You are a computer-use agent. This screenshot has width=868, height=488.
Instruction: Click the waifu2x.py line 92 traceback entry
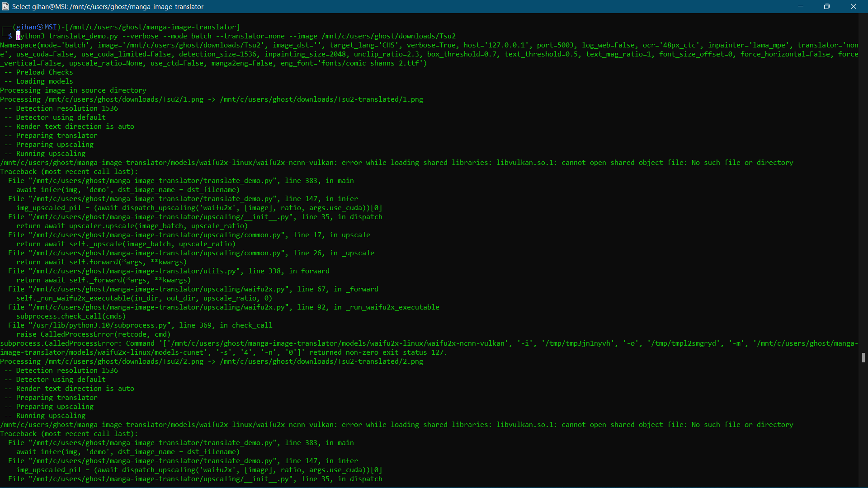coord(224,307)
